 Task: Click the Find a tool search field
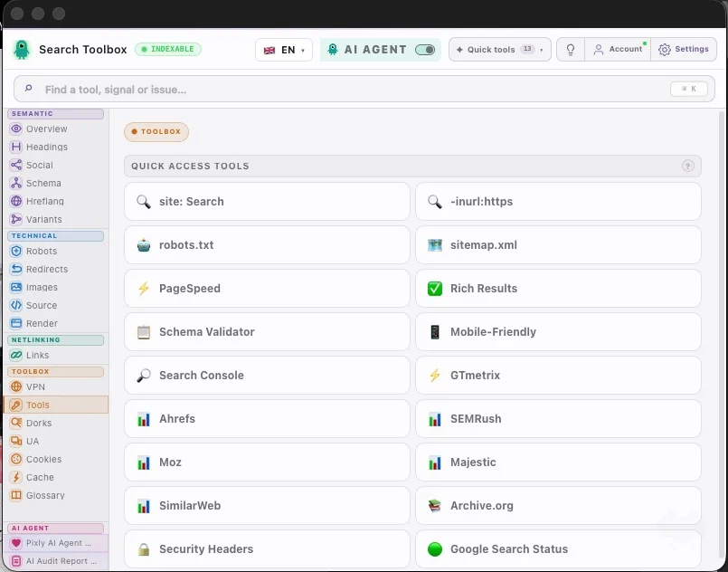pyautogui.click(x=364, y=89)
